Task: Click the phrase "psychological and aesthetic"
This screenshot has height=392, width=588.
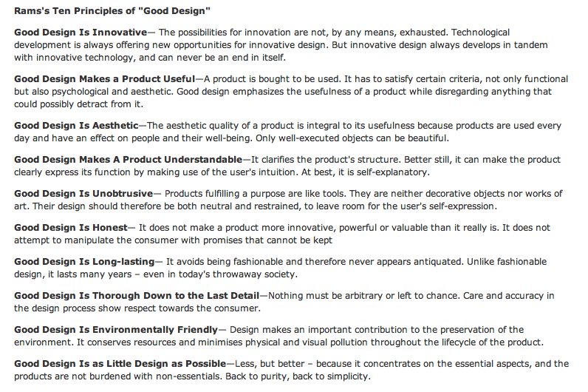Action: [112, 92]
